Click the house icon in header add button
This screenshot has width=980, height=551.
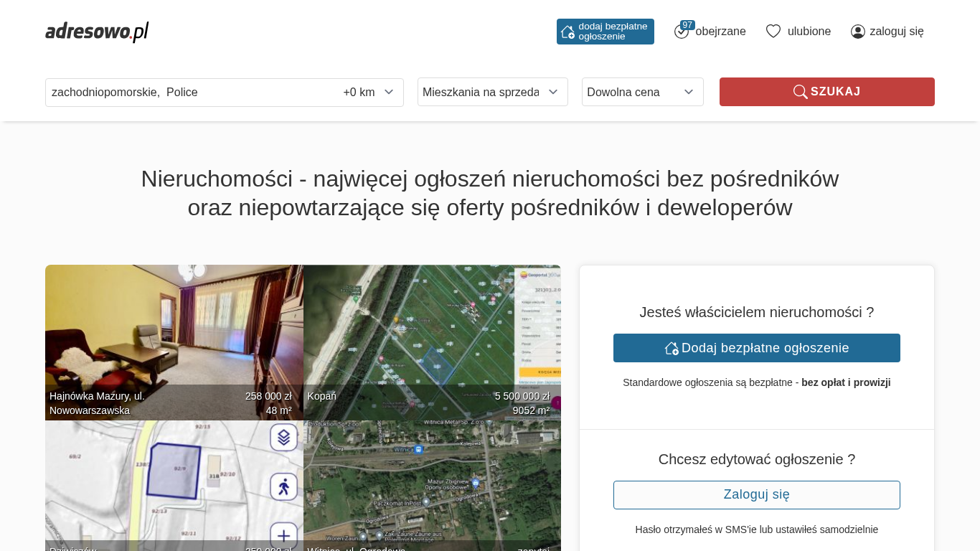[x=567, y=32]
